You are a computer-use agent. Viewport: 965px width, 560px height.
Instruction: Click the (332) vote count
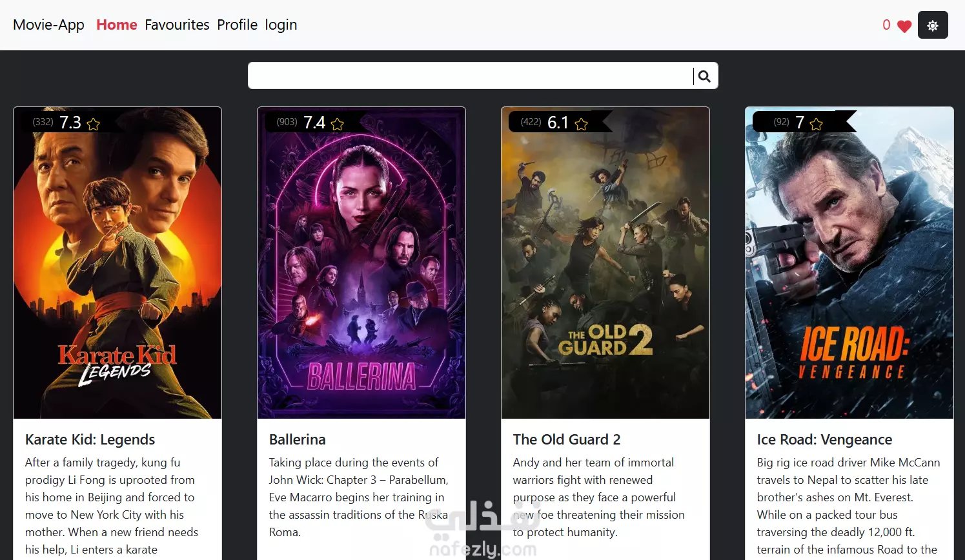coord(43,122)
